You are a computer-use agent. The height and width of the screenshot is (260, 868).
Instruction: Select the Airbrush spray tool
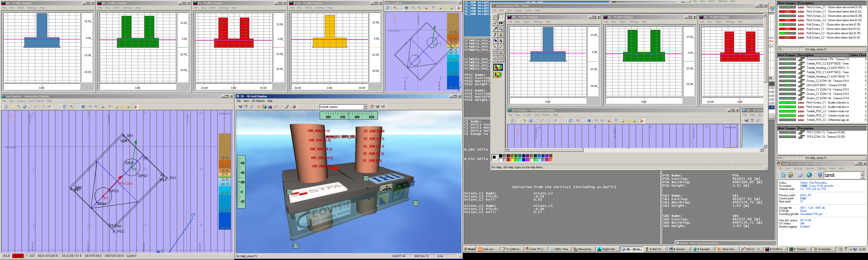pyautogui.click(x=495, y=41)
